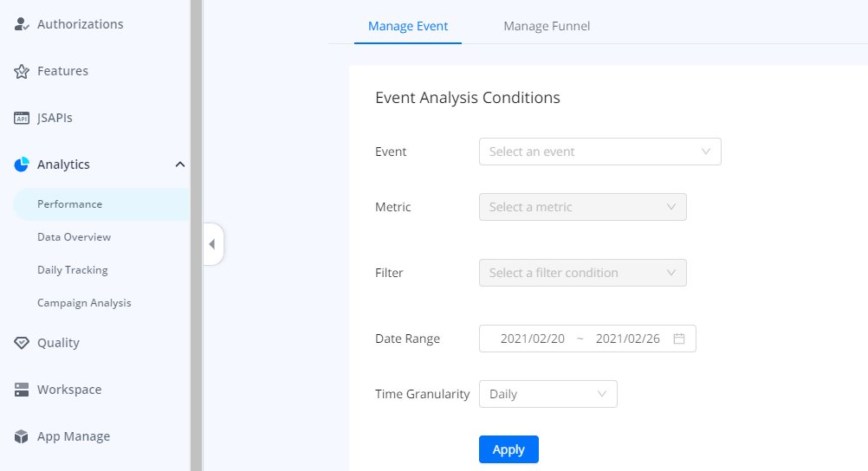868x471 pixels.
Task: Click the JSAPIs API icon
Action: 22,118
